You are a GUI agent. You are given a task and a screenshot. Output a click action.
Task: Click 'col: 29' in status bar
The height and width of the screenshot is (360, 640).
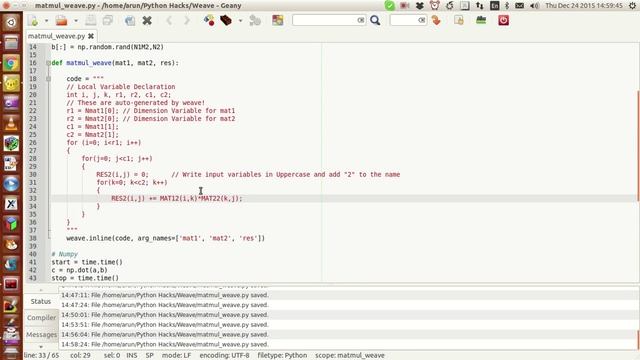pos(80,355)
